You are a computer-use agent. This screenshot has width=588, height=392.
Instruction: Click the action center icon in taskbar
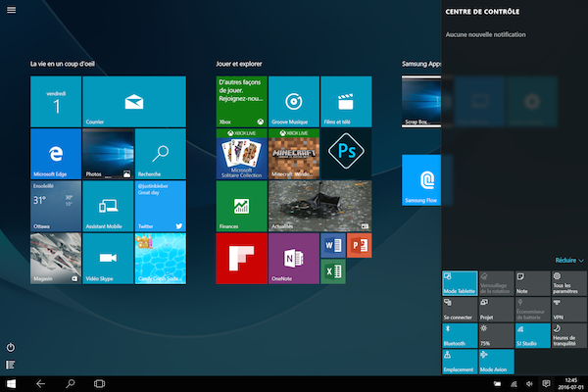click(x=547, y=384)
